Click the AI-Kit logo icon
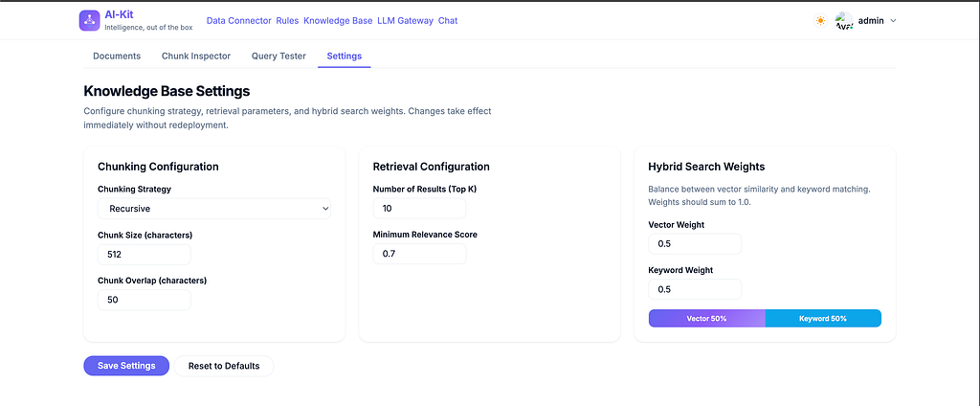Screen dimensions: 980x406 (x=89, y=20)
